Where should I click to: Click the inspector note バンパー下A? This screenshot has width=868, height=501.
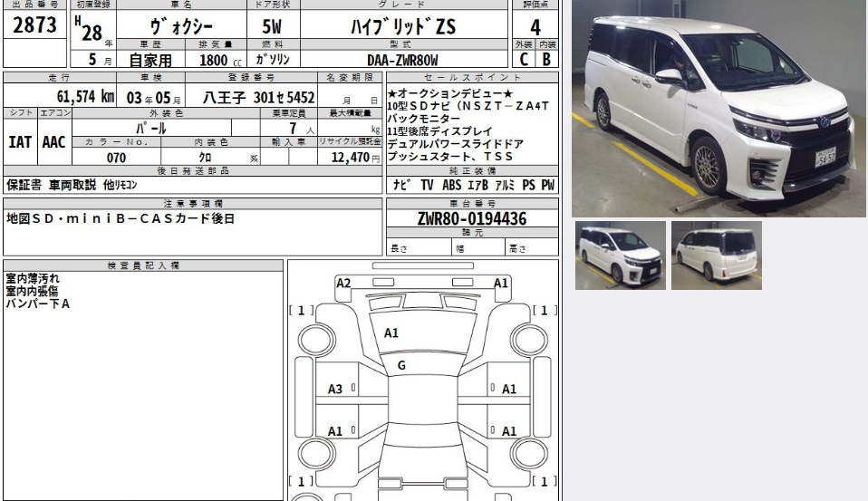coord(38,303)
